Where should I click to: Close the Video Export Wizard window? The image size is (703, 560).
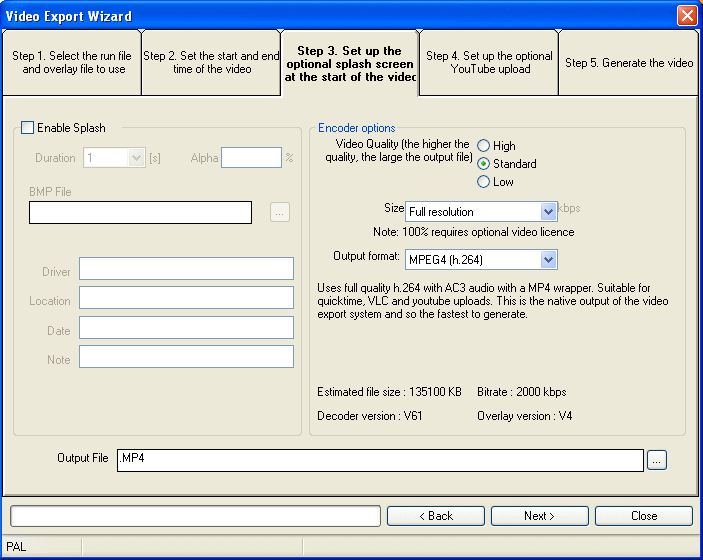[x=686, y=16]
